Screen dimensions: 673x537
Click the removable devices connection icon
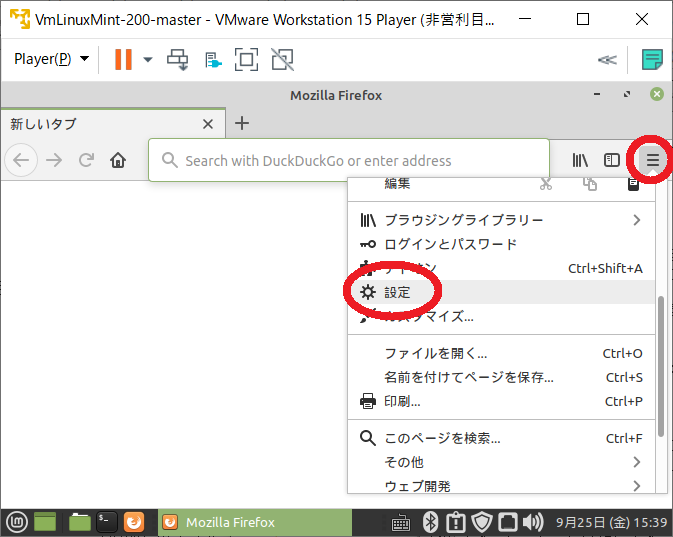213,60
